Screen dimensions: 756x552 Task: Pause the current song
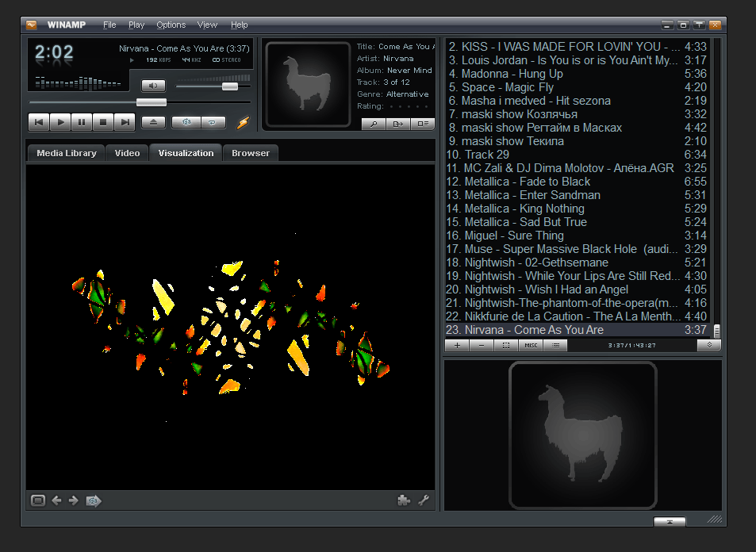point(82,122)
